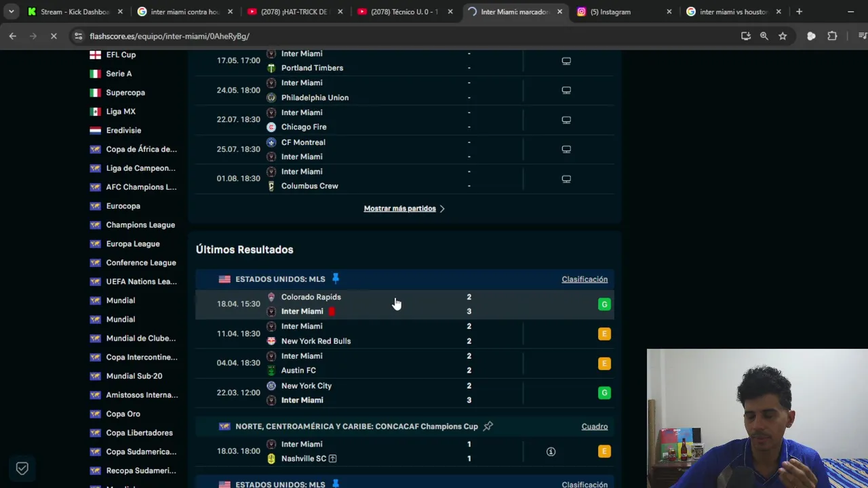Image resolution: width=868 pixels, height=488 pixels.
Task: Open the Cuadro link for Champions Cup
Action: [x=595, y=426]
